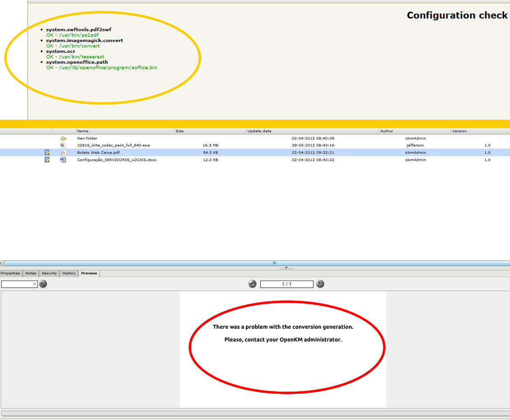The image size is (510, 420).
Task: Select the 22816_klite_codec_pack_full_840.exe file
Action: (113, 145)
